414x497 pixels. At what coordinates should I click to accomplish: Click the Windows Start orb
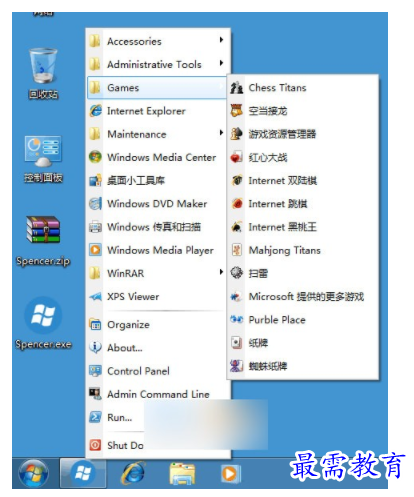pyautogui.click(x=34, y=473)
